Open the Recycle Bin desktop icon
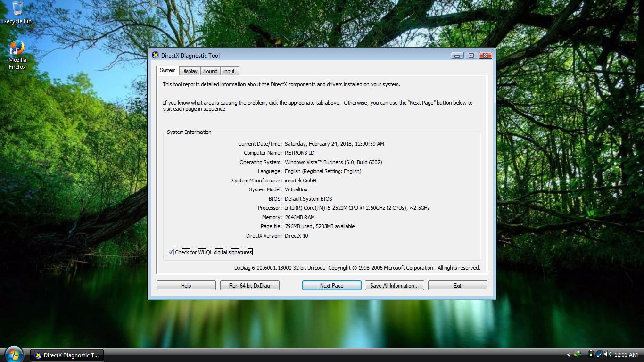 point(17,13)
